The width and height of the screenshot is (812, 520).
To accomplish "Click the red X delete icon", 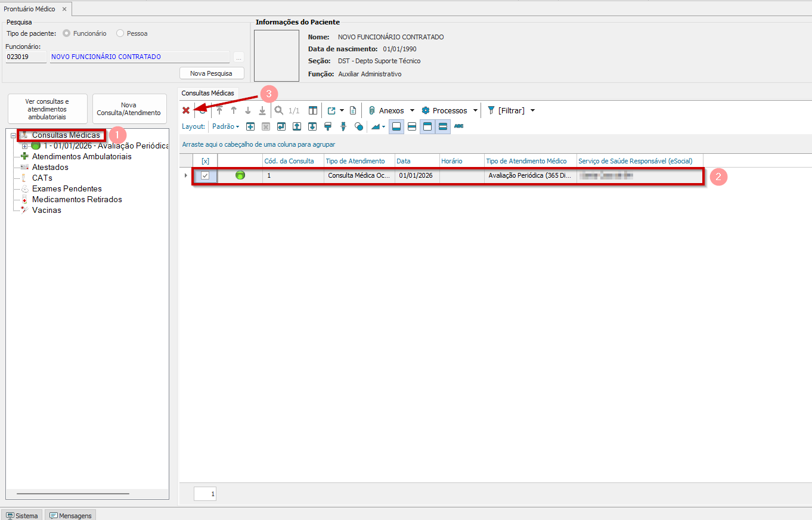I will coord(186,110).
